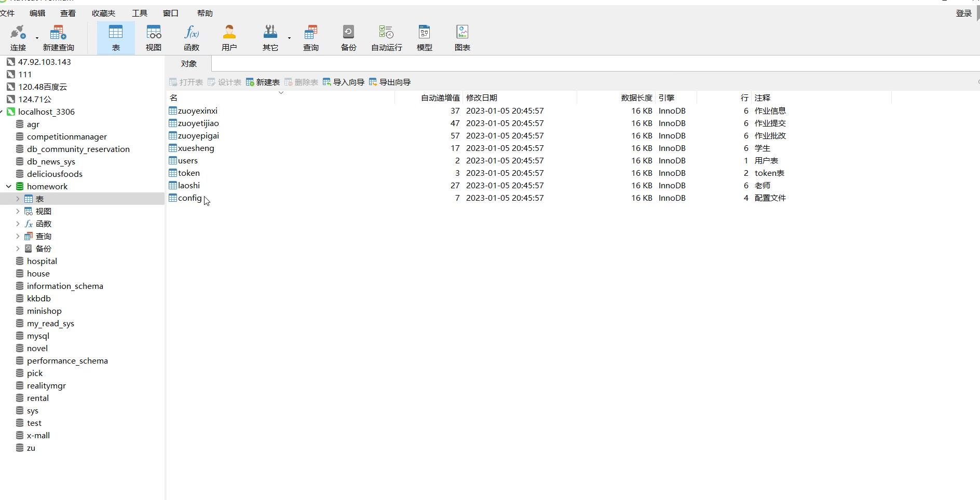
Task: Open the 帮助 menu
Action: tap(205, 13)
